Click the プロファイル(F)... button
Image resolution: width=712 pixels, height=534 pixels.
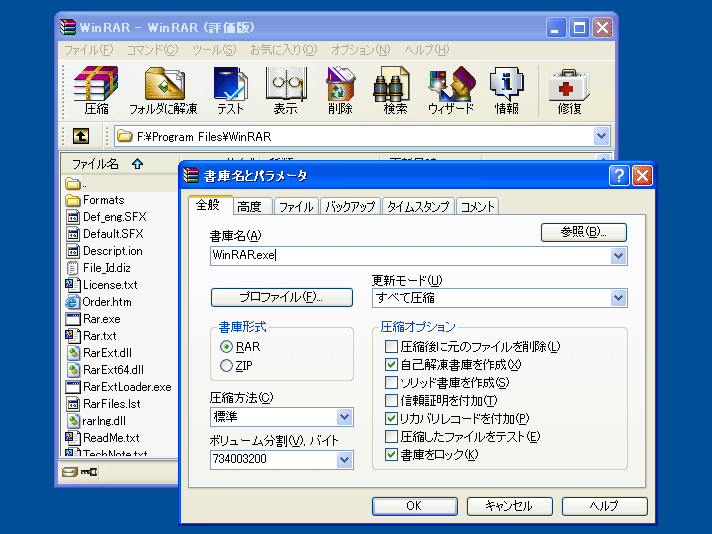[282, 297]
